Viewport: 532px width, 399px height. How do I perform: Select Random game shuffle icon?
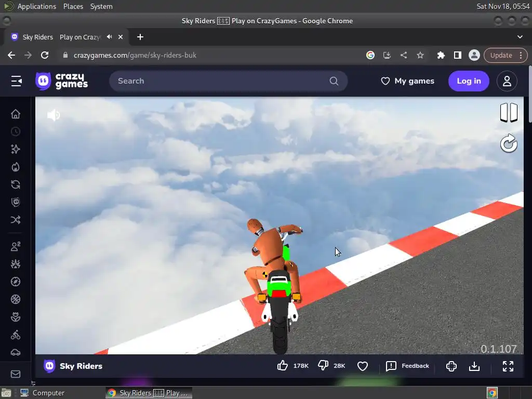pyautogui.click(x=16, y=220)
